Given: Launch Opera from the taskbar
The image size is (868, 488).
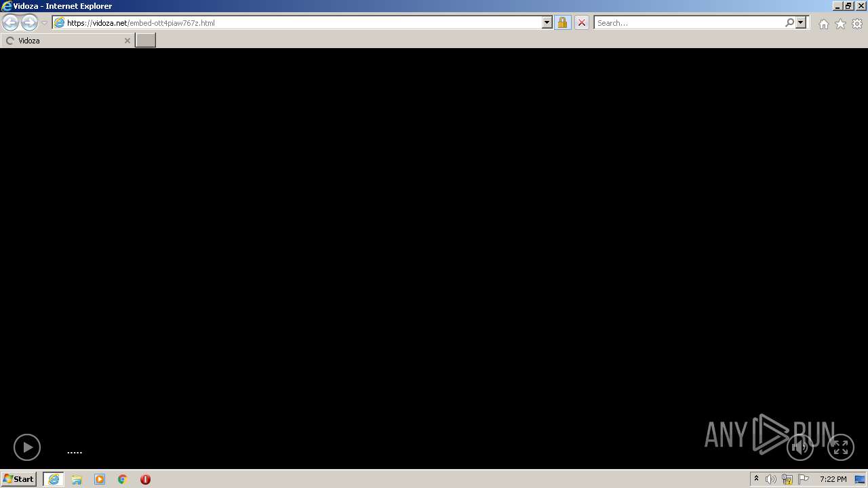Looking at the screenshot, I should coord(145,479).
